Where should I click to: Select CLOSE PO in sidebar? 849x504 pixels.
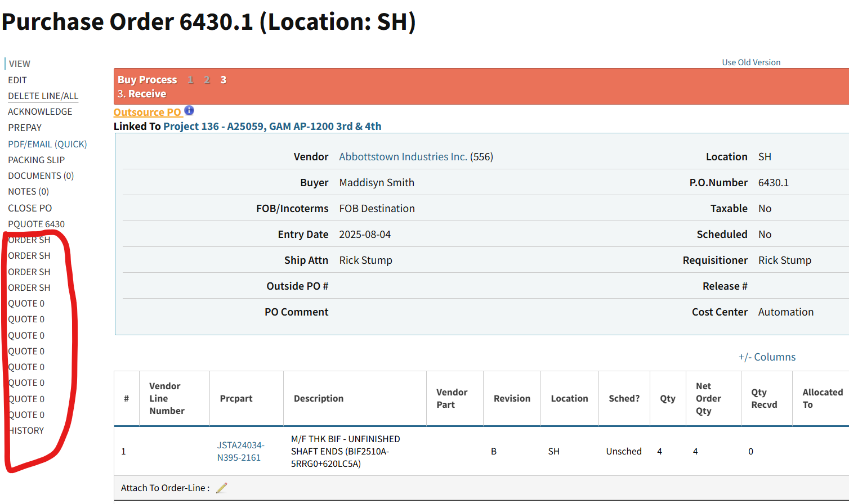pyautogui.click(x=30, y=208)
